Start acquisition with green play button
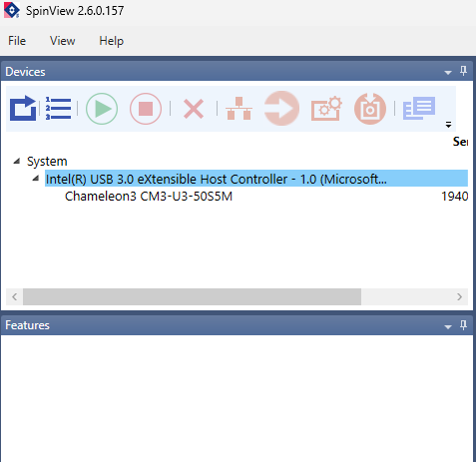This screenshot has width=476, height=462. pyautogui.click(x=102, y=109)
